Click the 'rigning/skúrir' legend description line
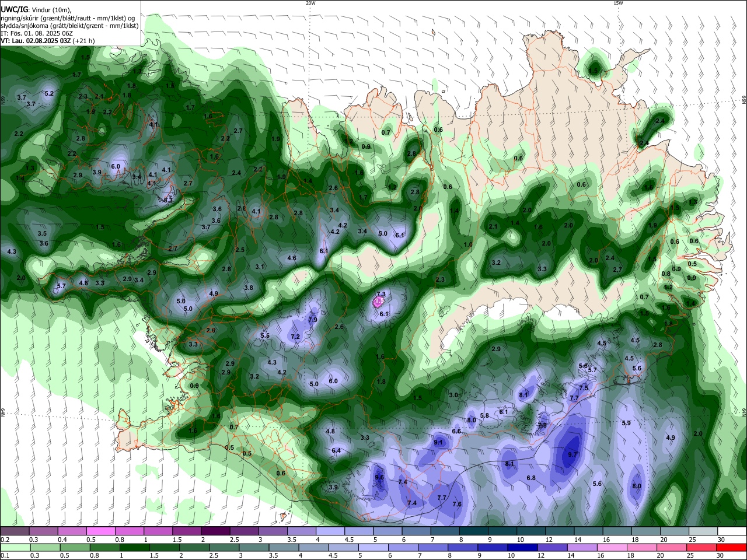The height and width of the screenshot is (560, 747). 68,18
